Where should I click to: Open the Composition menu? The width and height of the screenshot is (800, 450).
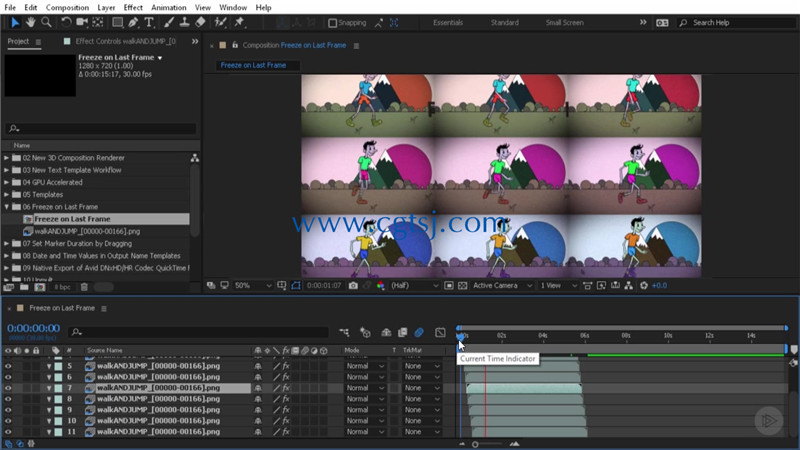point(67,8)
